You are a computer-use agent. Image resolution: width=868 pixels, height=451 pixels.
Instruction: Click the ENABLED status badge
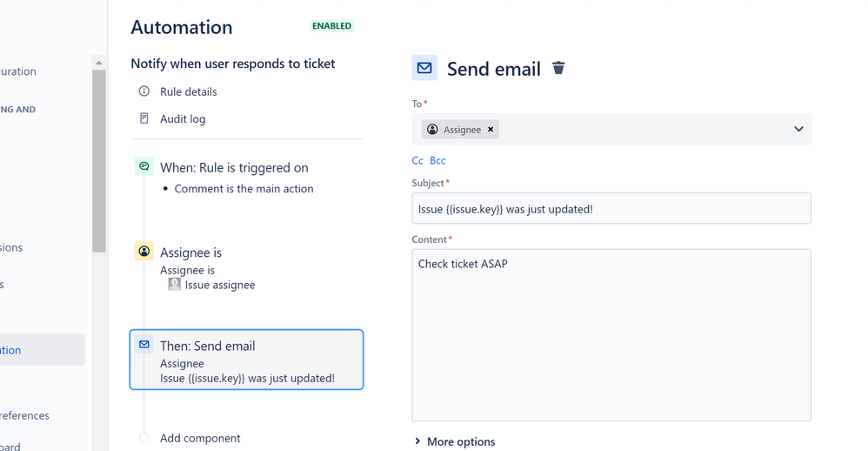click(x=331, y=26)
